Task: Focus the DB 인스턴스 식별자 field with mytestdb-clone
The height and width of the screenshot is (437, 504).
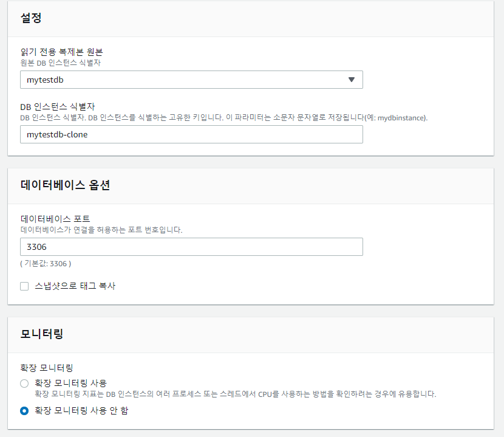Action: [191, 134]
